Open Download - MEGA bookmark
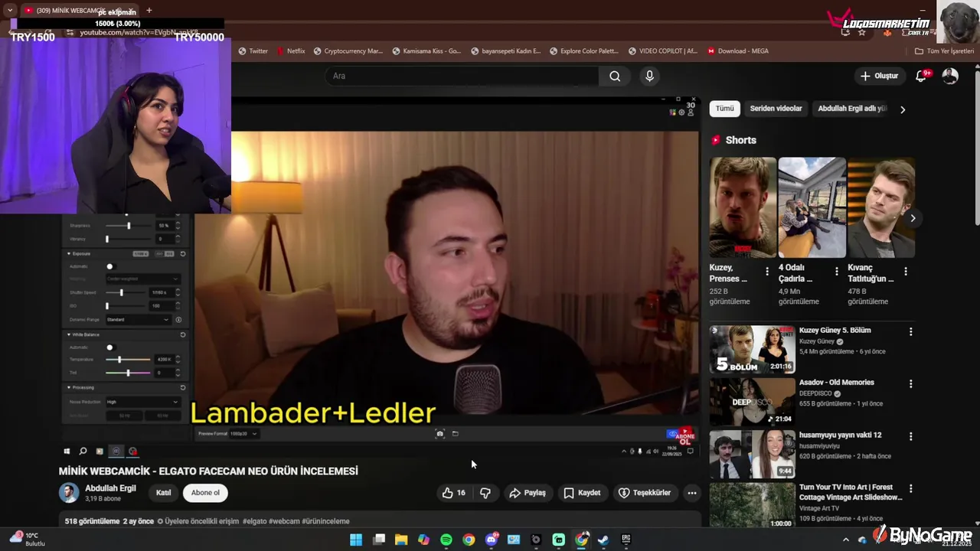The image size is (980, 551). [738, 51]
